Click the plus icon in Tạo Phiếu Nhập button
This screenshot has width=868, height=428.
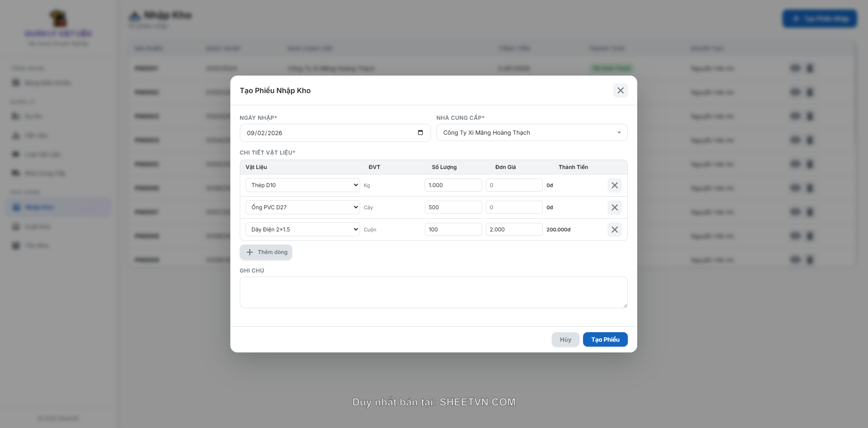pos(796,19)
